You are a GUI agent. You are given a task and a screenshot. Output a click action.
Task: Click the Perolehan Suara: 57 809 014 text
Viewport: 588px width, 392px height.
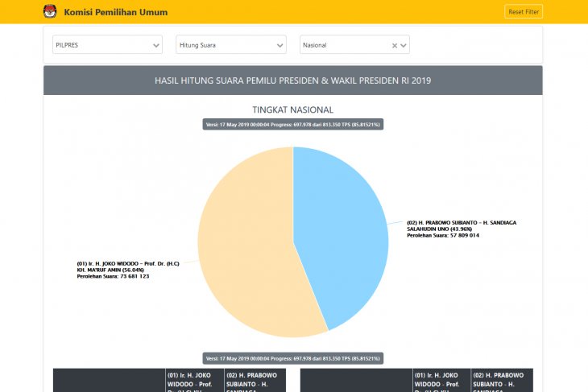443,235
